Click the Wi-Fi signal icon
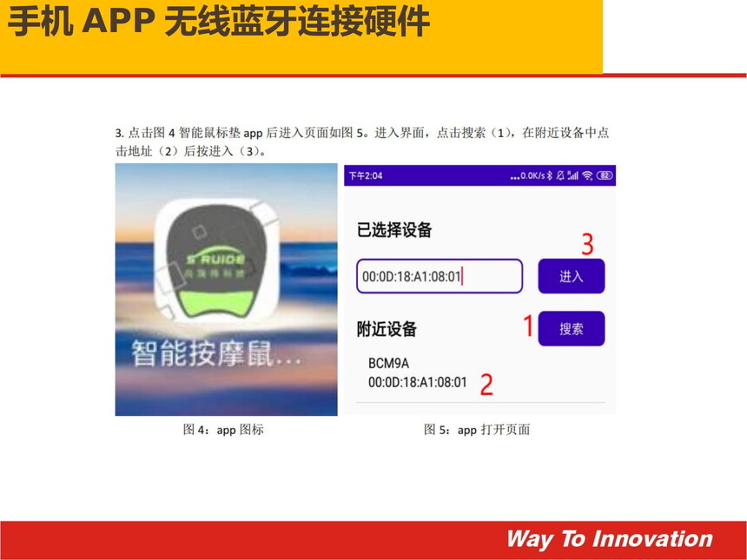The height and width of the screenshot is (560, 747). point(587,175)
